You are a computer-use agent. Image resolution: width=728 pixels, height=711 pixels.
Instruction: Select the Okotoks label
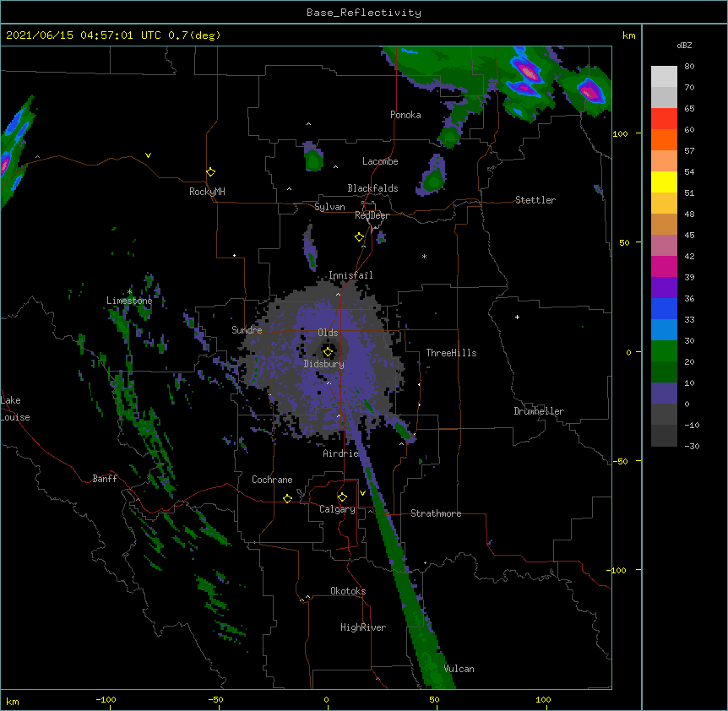click(x=348, y=591)
